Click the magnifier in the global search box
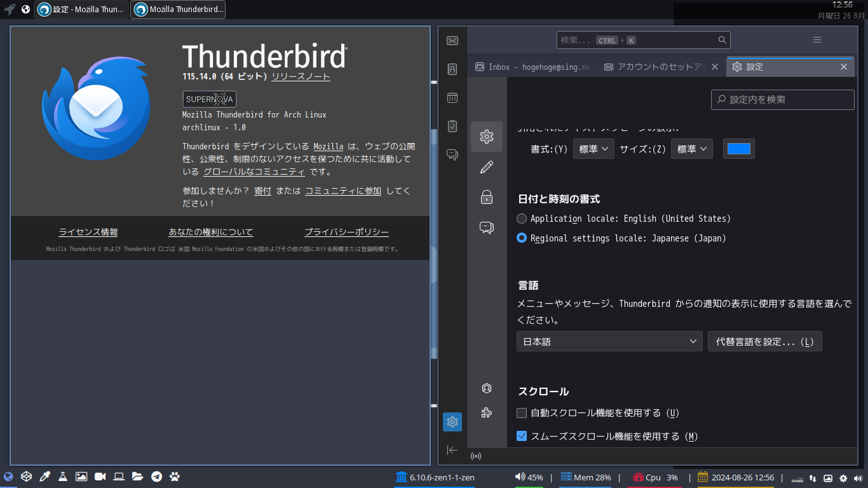Viewport: 868px width, 488px height. tap(722, 40)
